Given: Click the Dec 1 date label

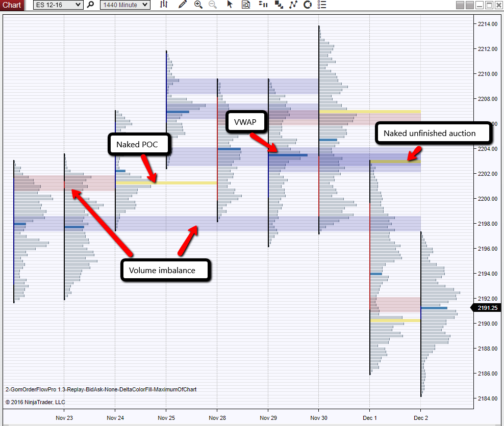Looking at the screenshot, I should click(370, 418).
